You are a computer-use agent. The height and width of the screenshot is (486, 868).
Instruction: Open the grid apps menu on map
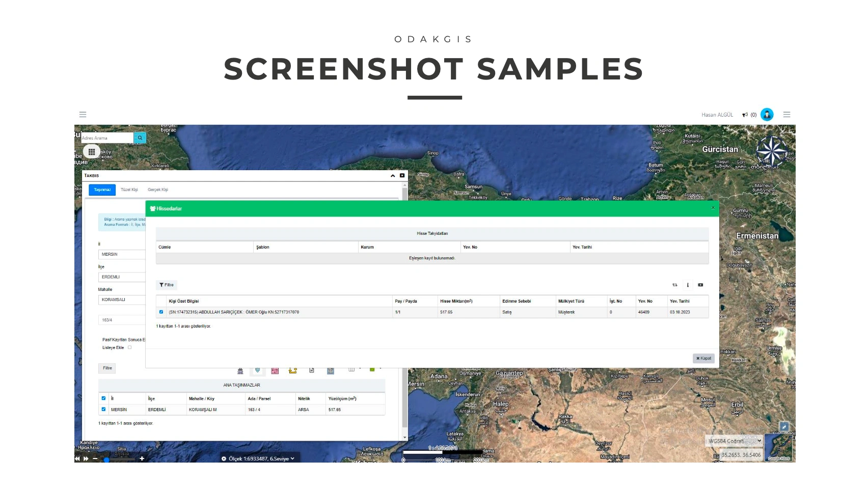(x=92, y=152)
